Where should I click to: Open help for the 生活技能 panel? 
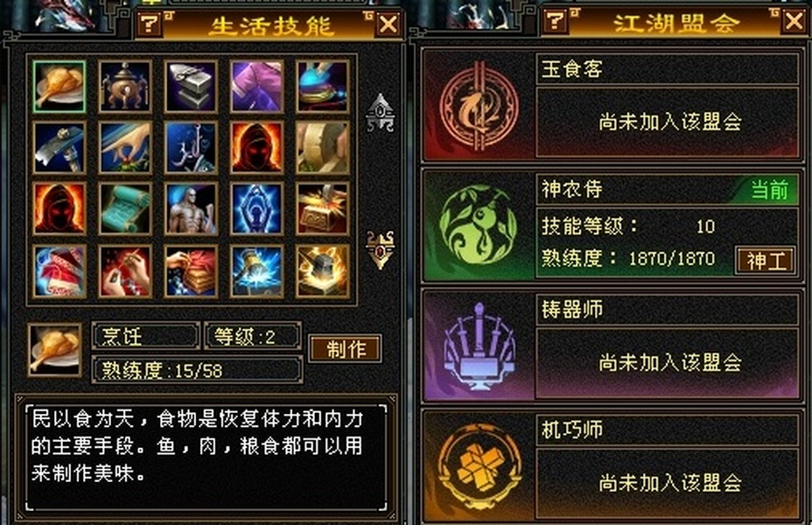point(150,24)
